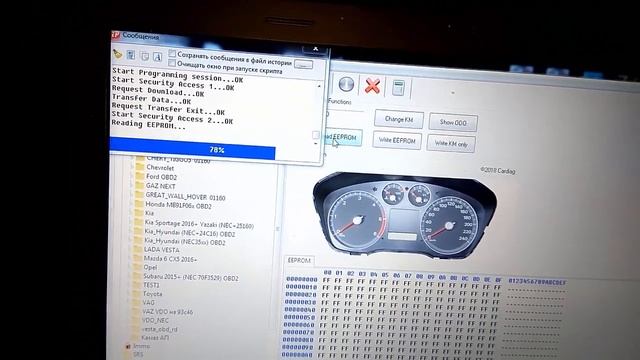Click the folder icon beside VAG
This screenshot has width=640, height=360.
136,302
